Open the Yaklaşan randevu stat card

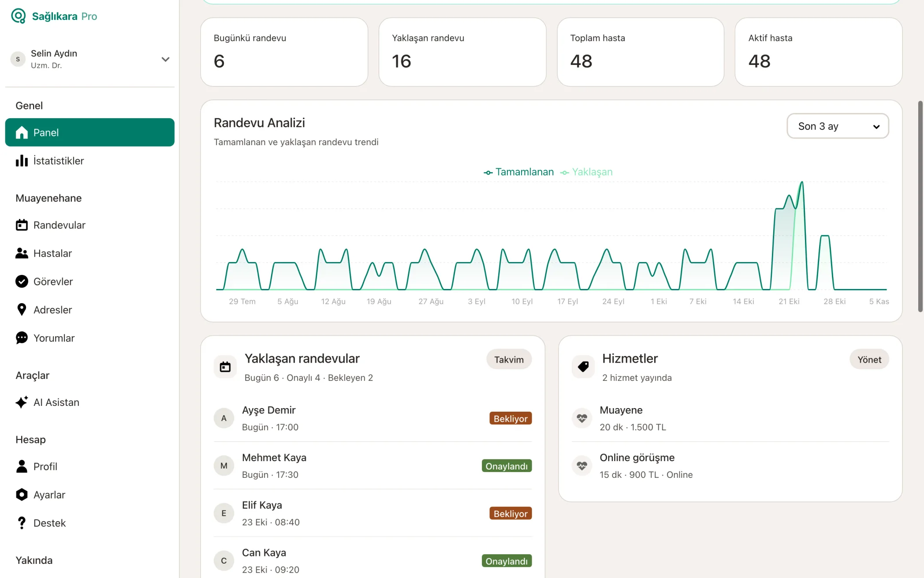(462, 52)
